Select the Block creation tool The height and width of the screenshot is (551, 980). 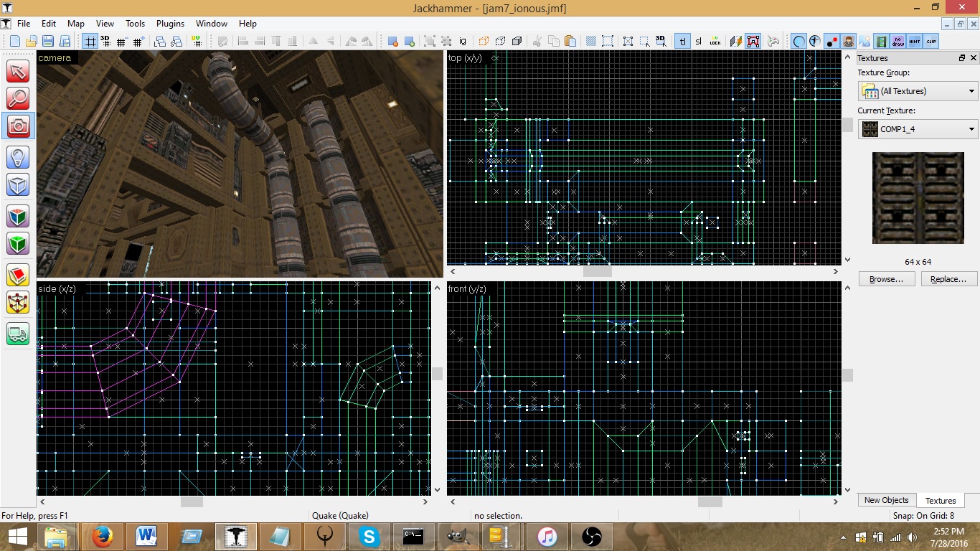(18, 184)
